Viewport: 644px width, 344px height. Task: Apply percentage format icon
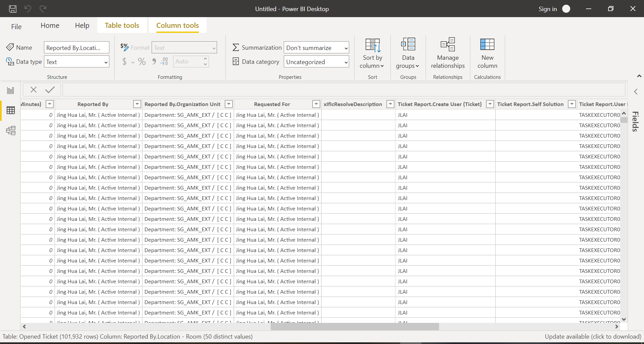(x=142, y=61)
